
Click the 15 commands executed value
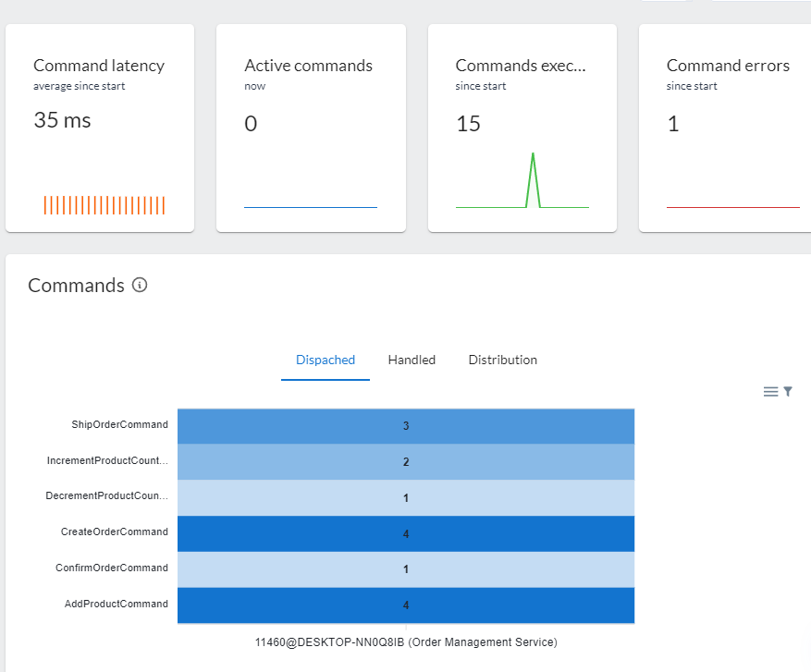[x=468, y=124]
